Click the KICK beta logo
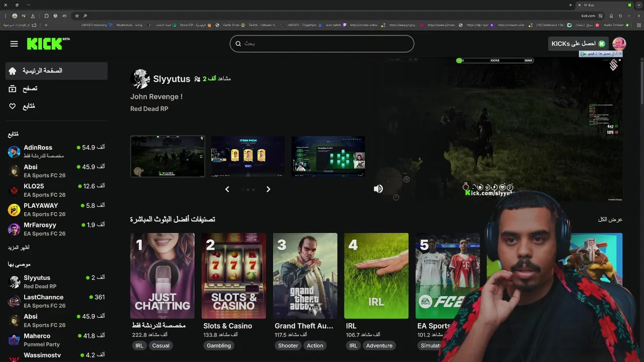 pos(48,44)
